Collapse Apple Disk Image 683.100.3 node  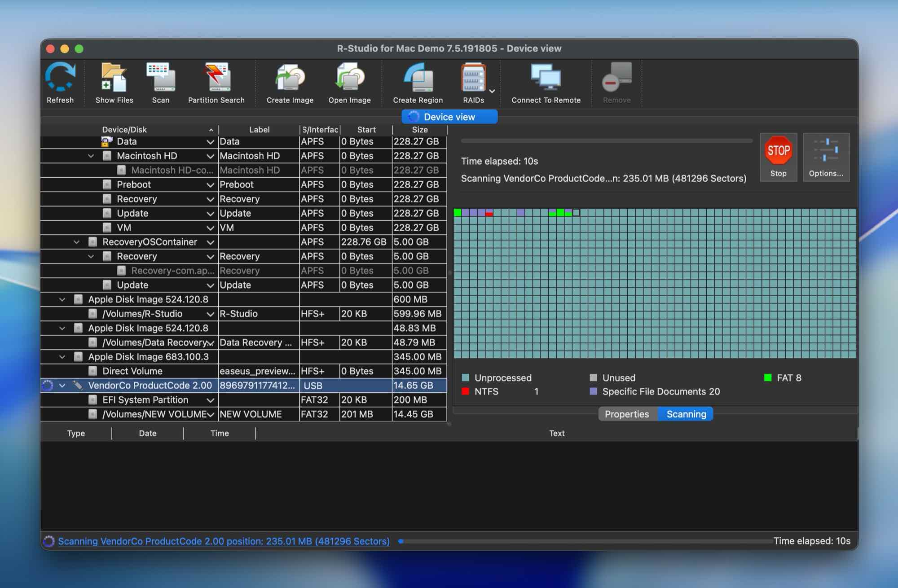click(62, 357)
